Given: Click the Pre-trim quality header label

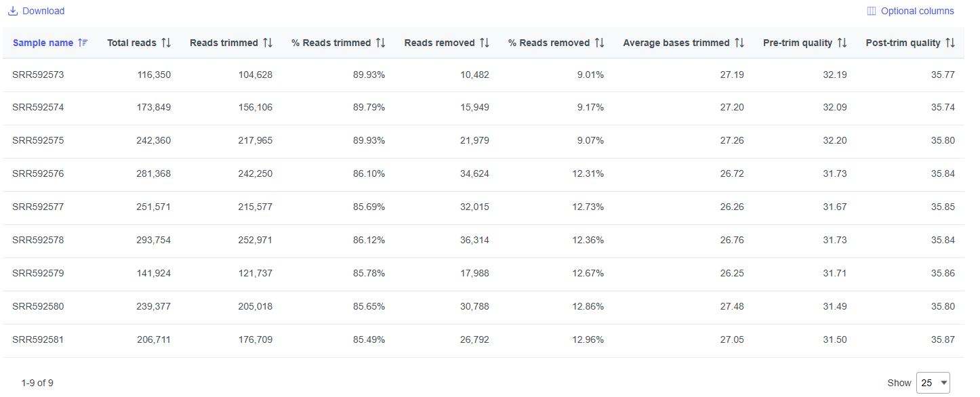Looking at the screenshot, I should [798, 43].
